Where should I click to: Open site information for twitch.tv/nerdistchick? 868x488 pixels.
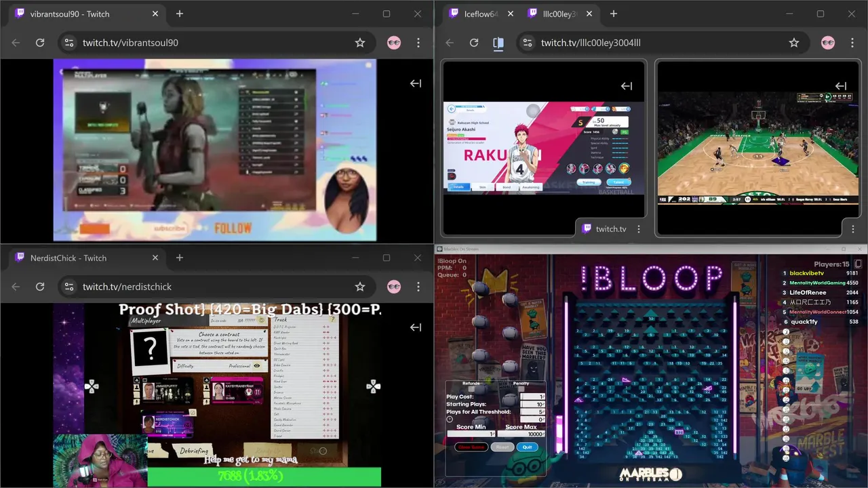[x=68, y=287]
